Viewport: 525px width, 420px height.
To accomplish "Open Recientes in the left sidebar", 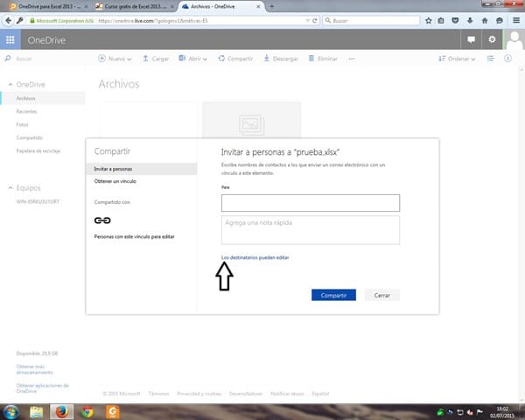I will pos(26,111).
